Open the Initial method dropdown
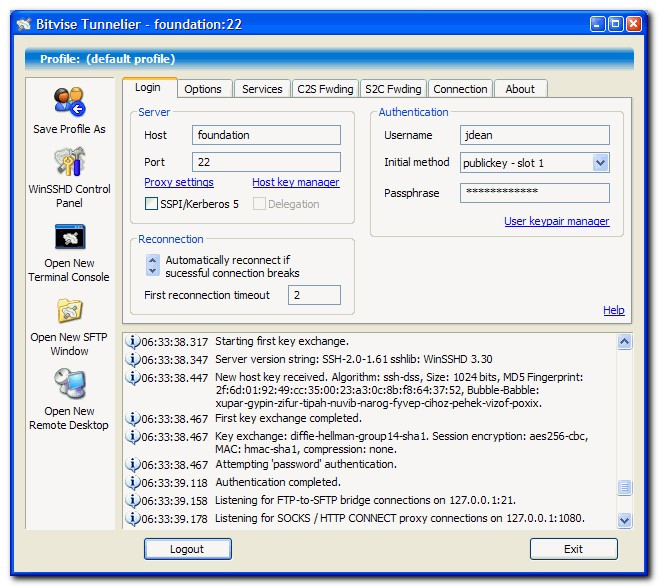This screenshot has width=659, height=587. pos(600,163)
